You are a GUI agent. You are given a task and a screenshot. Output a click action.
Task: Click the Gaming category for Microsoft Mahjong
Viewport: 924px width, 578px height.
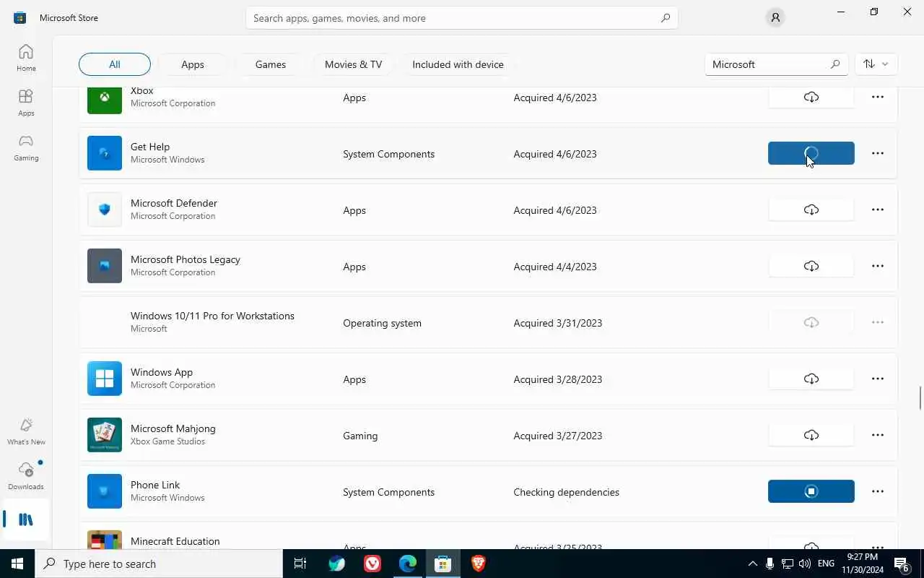(x=360, y=436)
